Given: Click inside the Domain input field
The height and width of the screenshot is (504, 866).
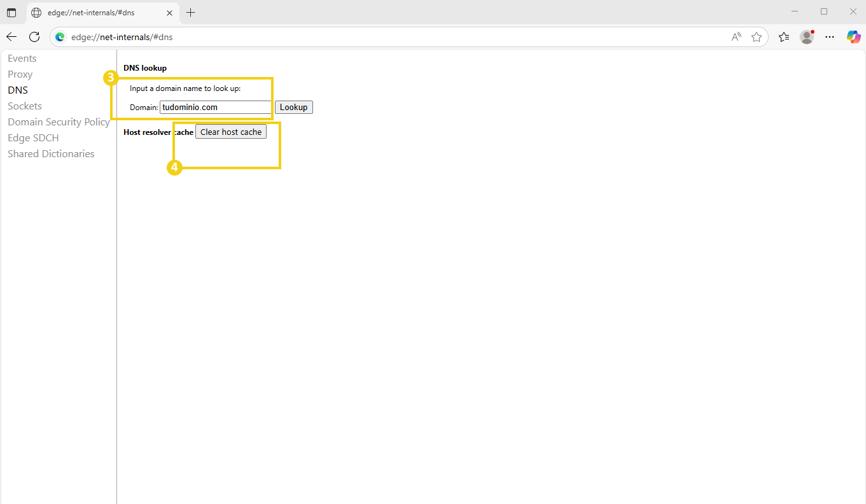Looking at the screenshot, I should click(x=215, y=106).
